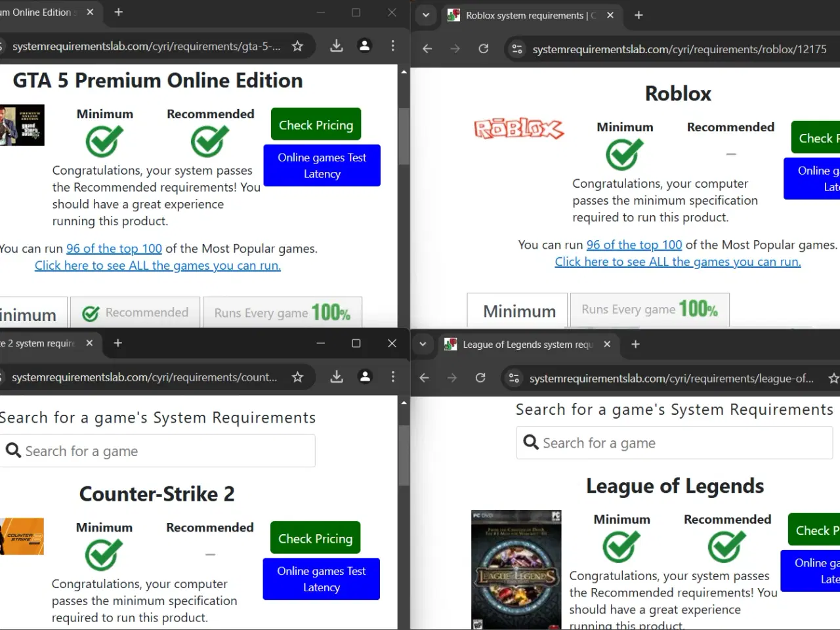Image resolution: width=840 pixels, height=630 pixels.
Task: Open a new tab in the Counter-Strike 2 window
Action: [118, 343]
